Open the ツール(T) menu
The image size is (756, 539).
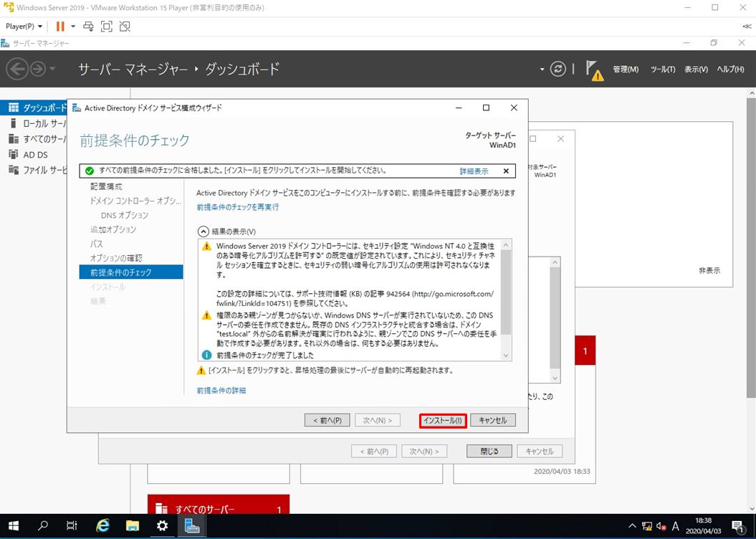point(662,70)
